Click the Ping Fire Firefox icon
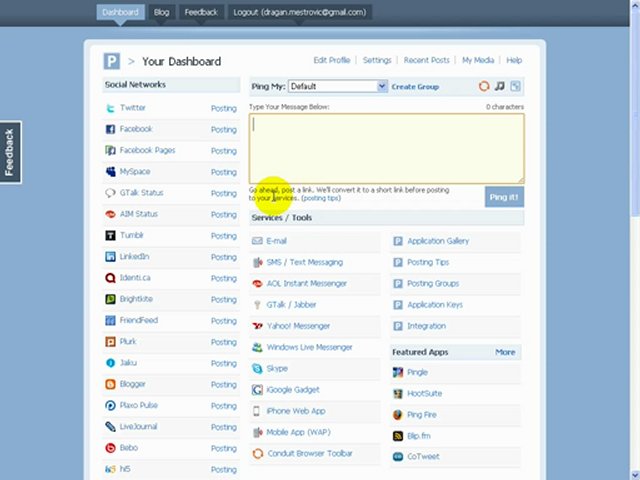This screenshot has width=640, height=480. click(x=397, y=415)
